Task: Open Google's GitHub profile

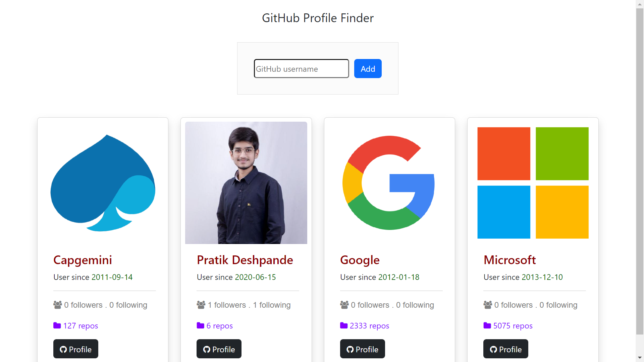Action: pos(363,349)
